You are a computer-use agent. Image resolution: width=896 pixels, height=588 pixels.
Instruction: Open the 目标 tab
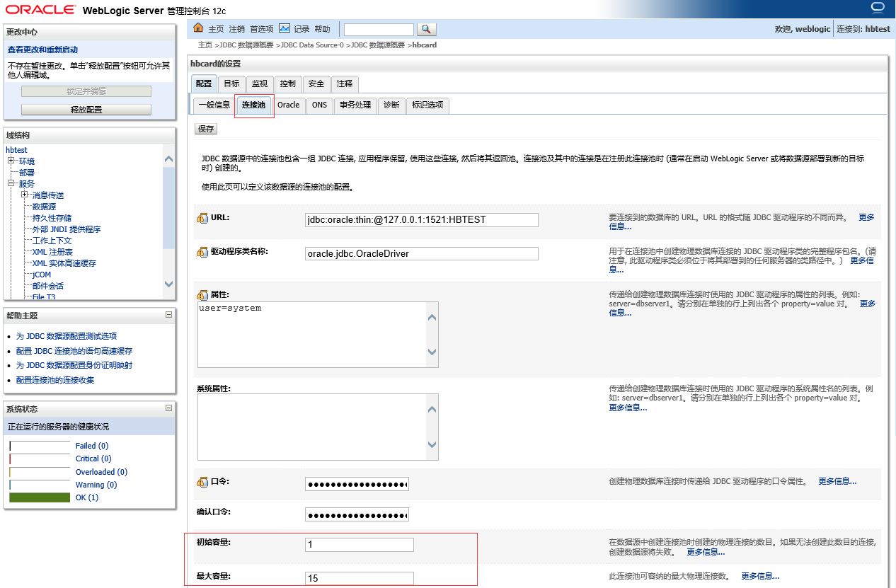point(231,84)
